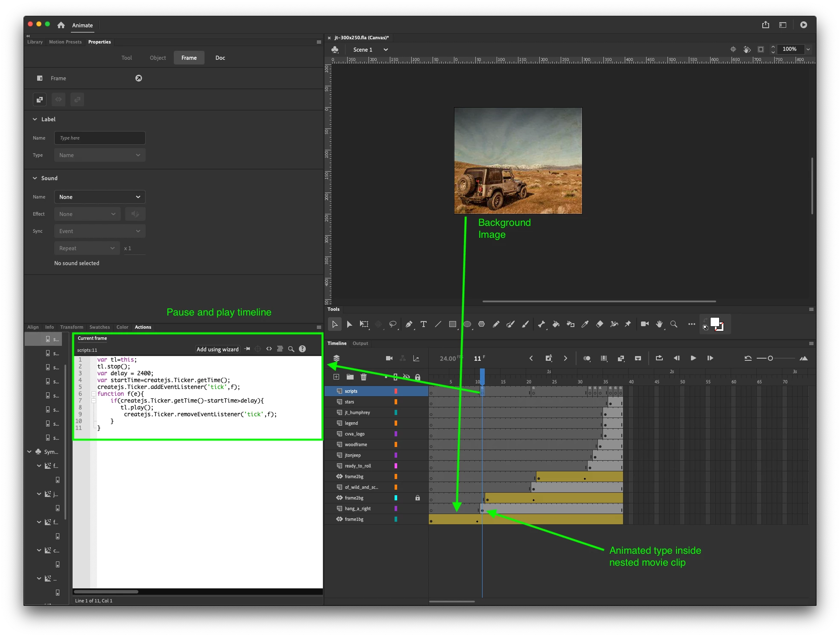
Task: Activate the Camera tool
Action: pos(645,324)
